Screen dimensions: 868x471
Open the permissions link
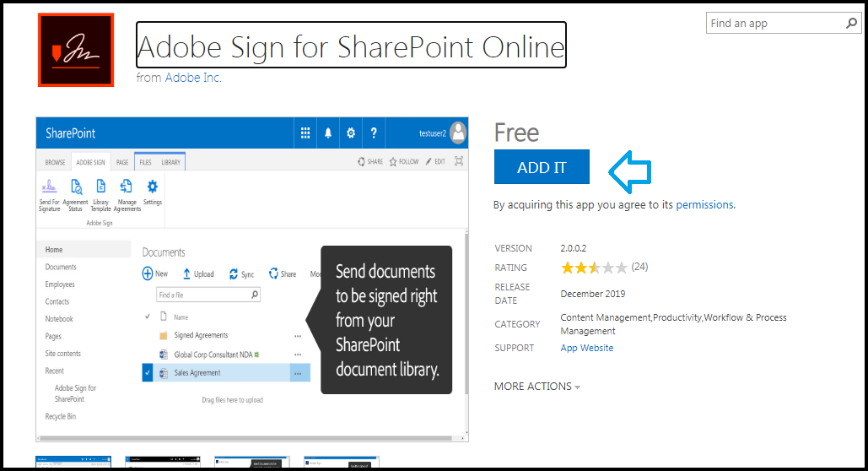tap(704, 204)
